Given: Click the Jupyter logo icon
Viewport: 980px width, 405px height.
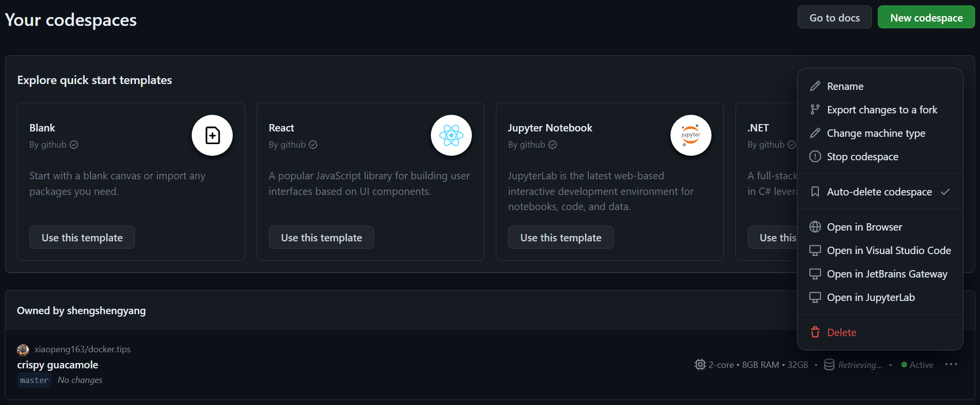Looking at the screenshot, I should [x=690, y=135].
